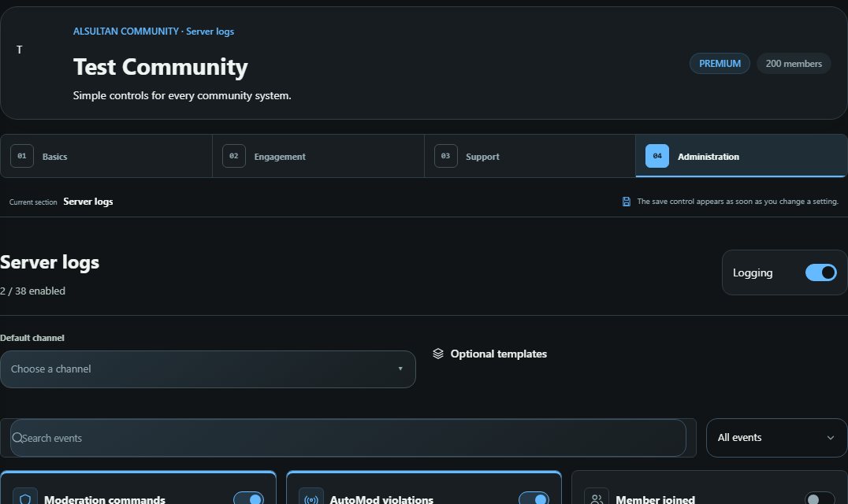Click the Moderation commands card title

[104, 500]
